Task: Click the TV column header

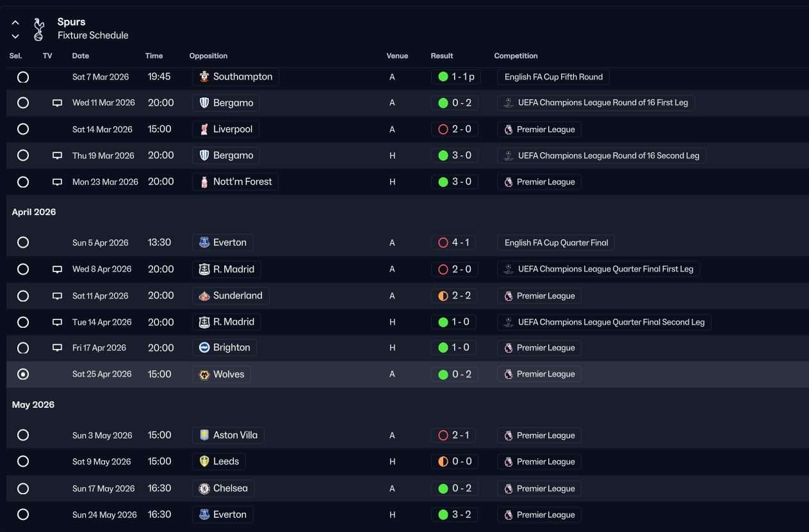Action: click(47, 56)
